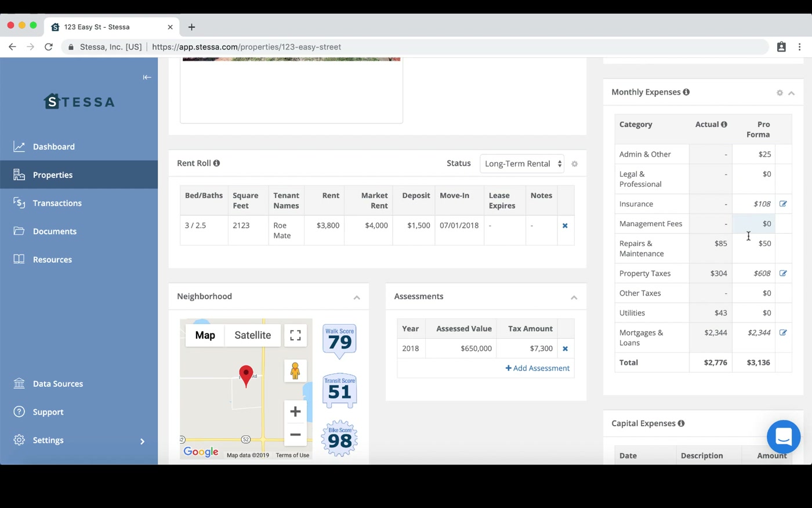Open the map Terms of Use link

[292, 455]
